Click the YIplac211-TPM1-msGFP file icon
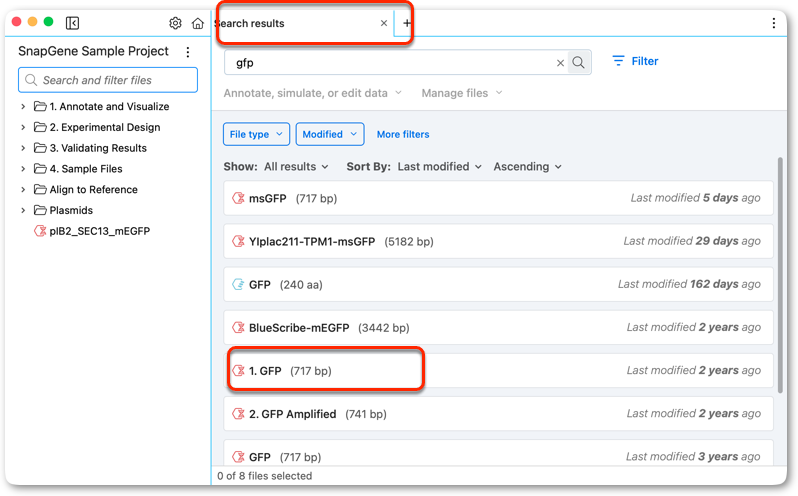 (238, 241)
